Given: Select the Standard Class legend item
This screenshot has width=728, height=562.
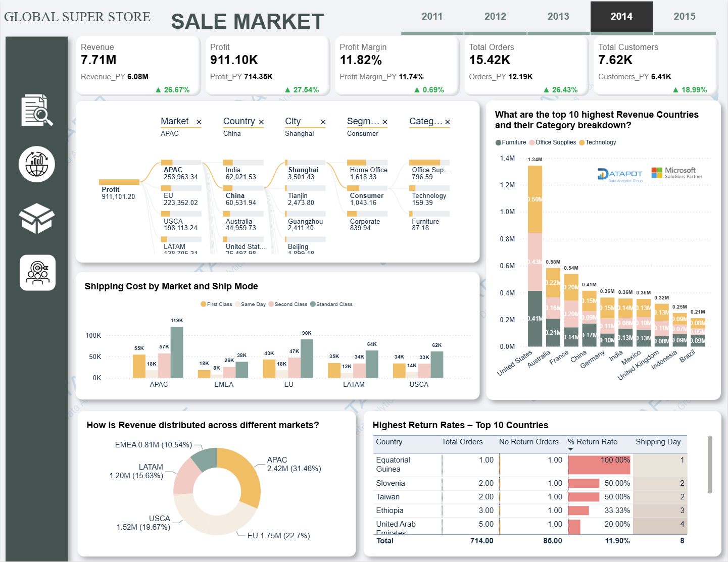Looking at the screenshot, I should 331,304.
